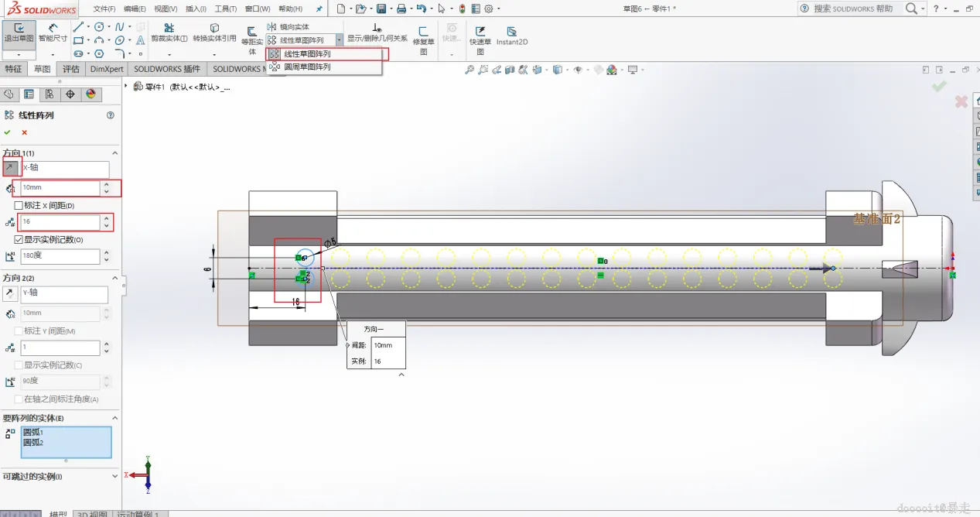Click the red X cancel button in panel

24,132
